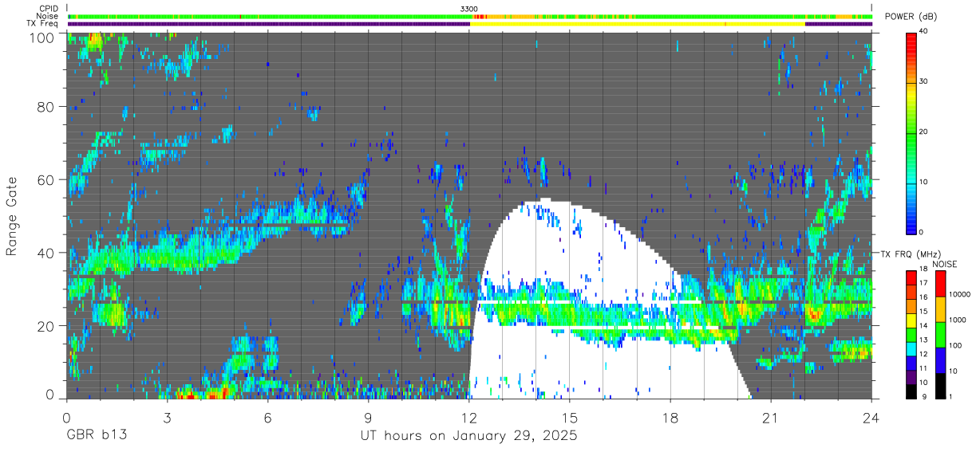Click the TX Freq strip label
The height and width of the screenshot is (452, 980).
(x=43, y=23)
